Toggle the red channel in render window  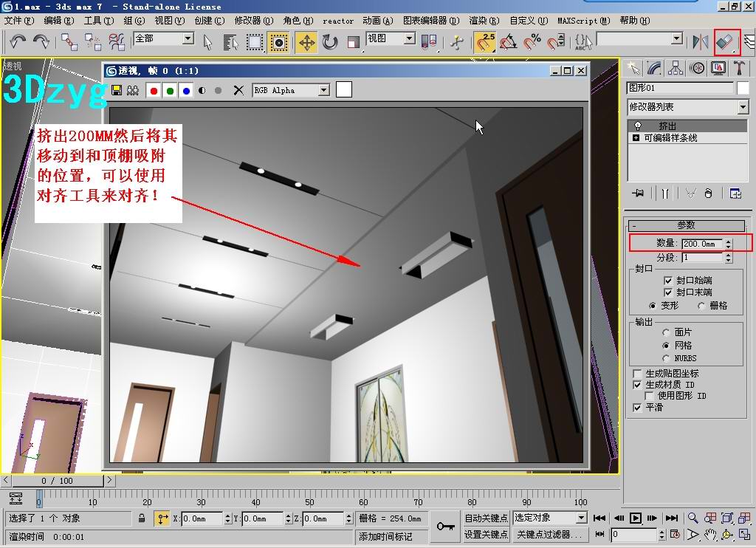tap(154, 90)
